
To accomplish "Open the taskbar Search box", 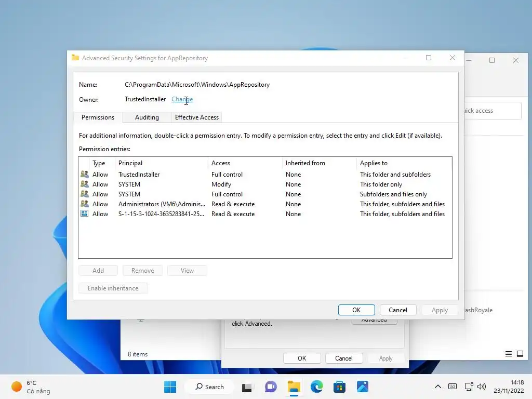I will tap(209, 387).
